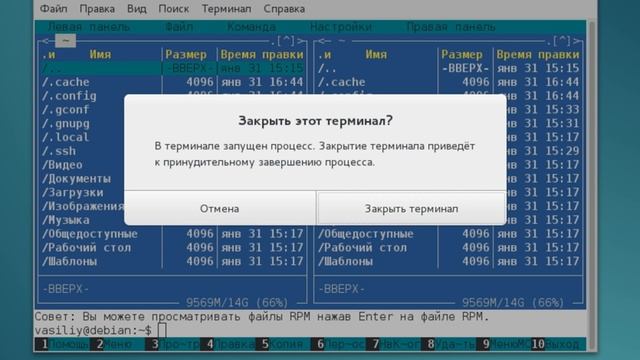Image resolution: width=640 pixels, height=360 pixels.
Task: Click left panel back arrow <-
Action: coord(48,41)
